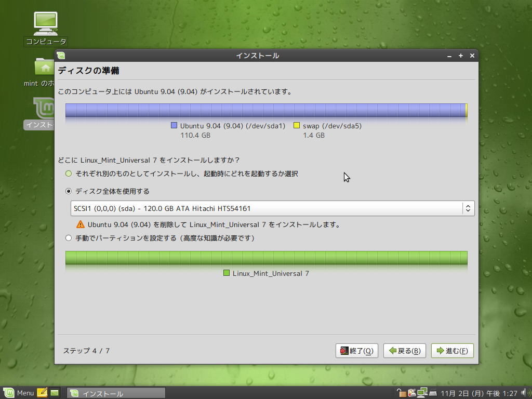Maximize the installer window
The image size is (532, 399).
[x=461, y=56]
